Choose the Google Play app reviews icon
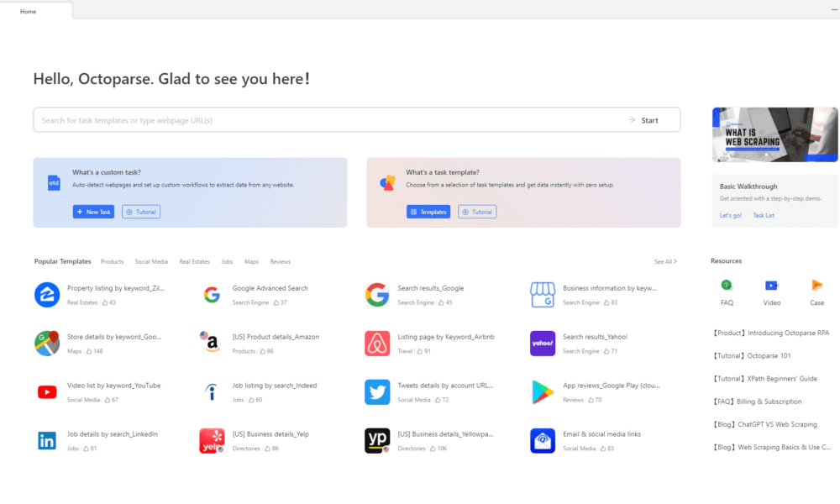Image resolution: width=840 pixels, height=504 pixels. tap(543, 392)
